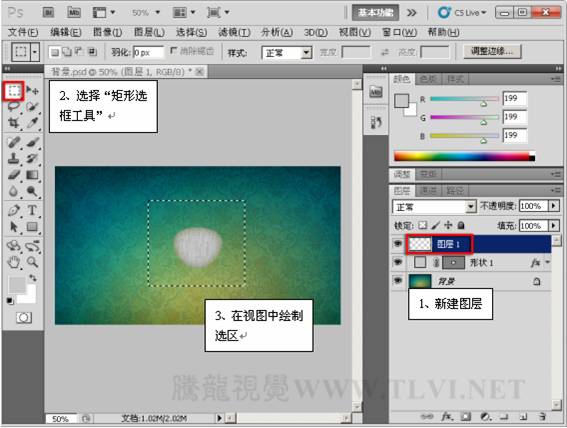This screenshot has width=567, height=428.
Task: Select the Rectangle shape tool
Action: coord(33,227)
